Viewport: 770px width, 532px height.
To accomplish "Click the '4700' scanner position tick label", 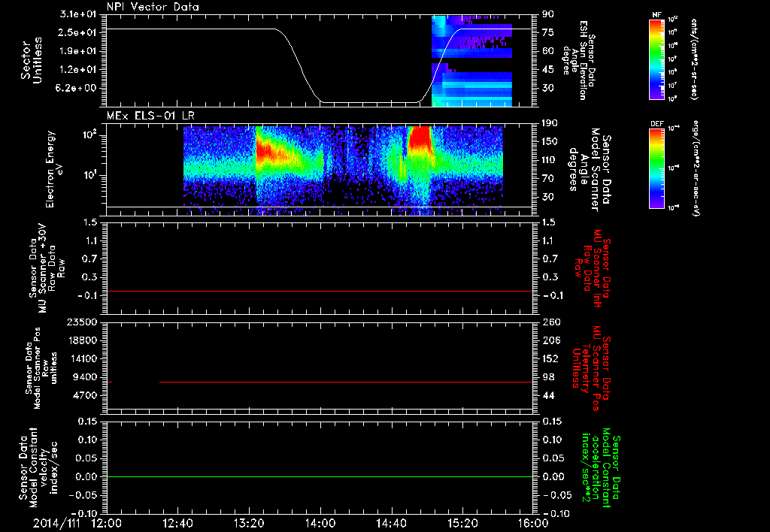I will [x=84, y=395].
